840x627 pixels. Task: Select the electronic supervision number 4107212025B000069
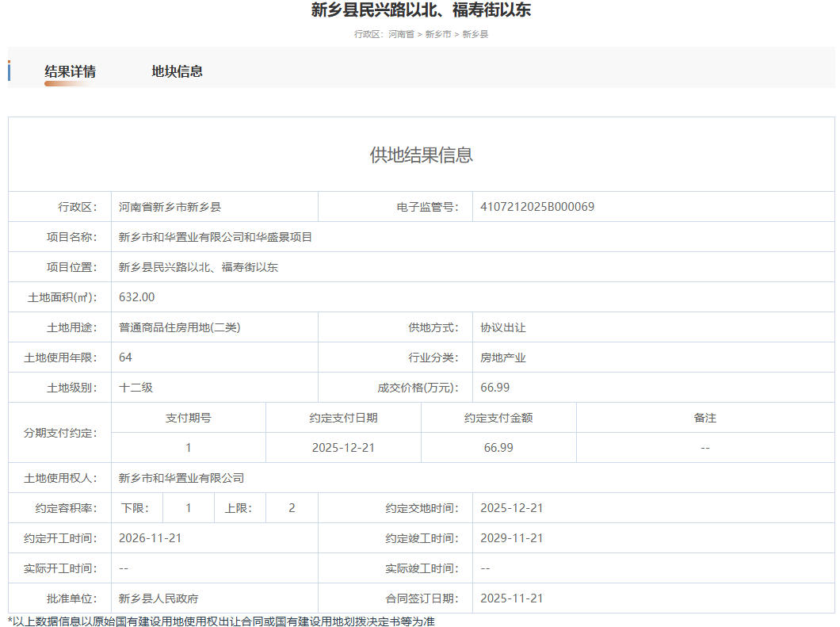click(537, 207)
